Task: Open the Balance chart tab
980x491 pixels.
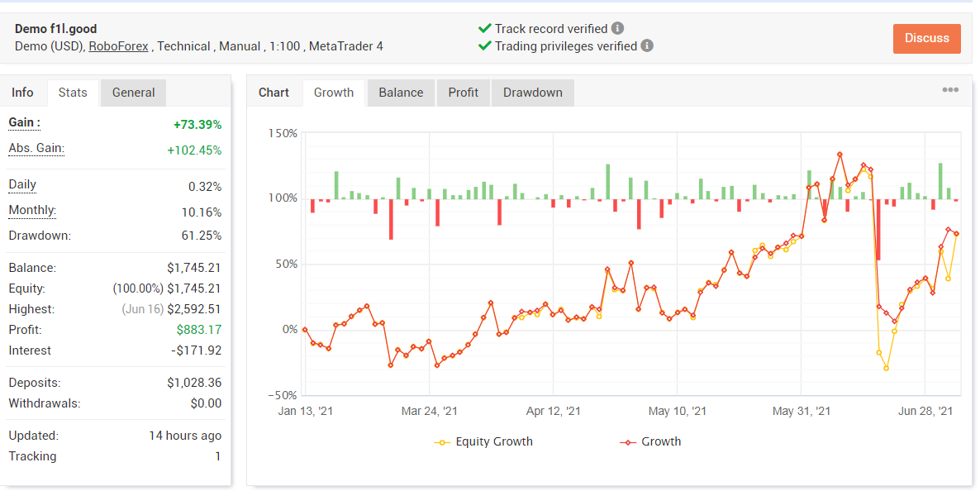Action: (401, 93)
